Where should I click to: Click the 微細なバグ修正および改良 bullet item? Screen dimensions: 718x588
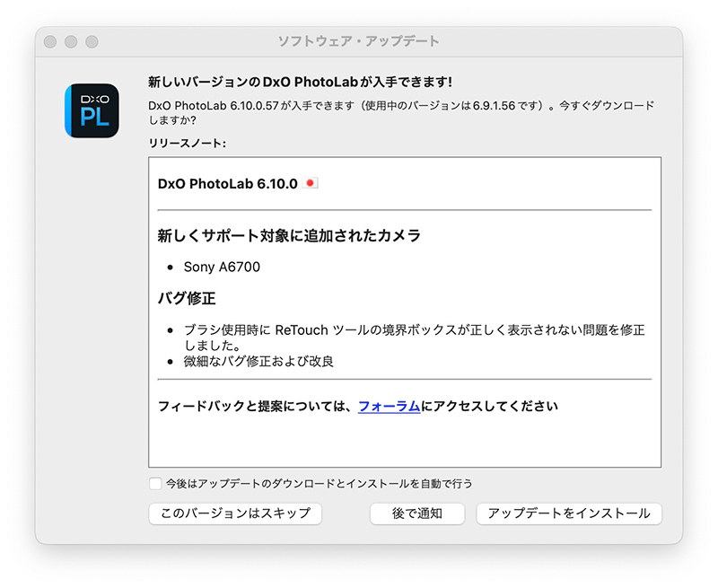click(258, 361)
